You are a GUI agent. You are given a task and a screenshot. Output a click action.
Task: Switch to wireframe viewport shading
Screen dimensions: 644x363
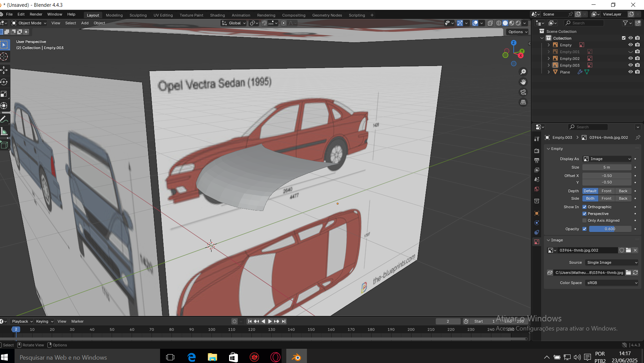tap(499, 23)
